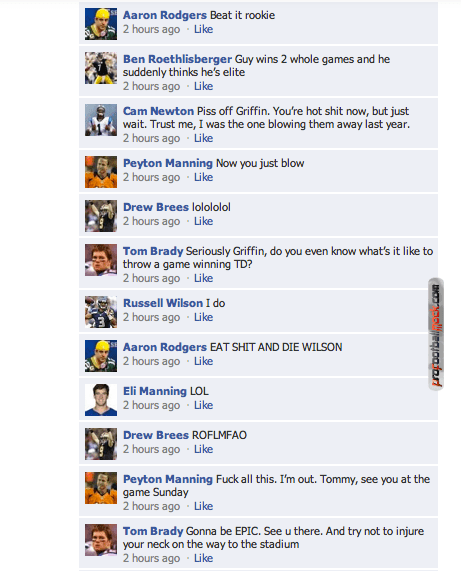Click Ben Roethlisberger's profile picture
The height and width of the screenshot is (571, 461).
[101, 68]
